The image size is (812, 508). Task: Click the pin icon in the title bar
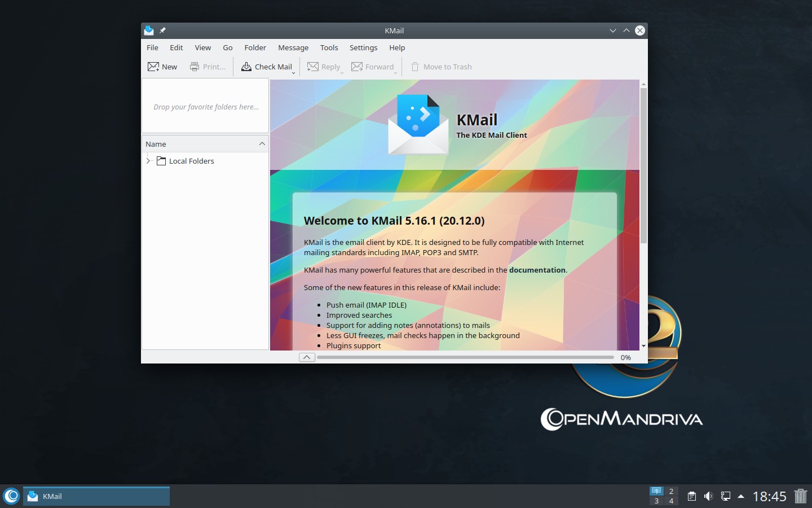coord(162,30)
